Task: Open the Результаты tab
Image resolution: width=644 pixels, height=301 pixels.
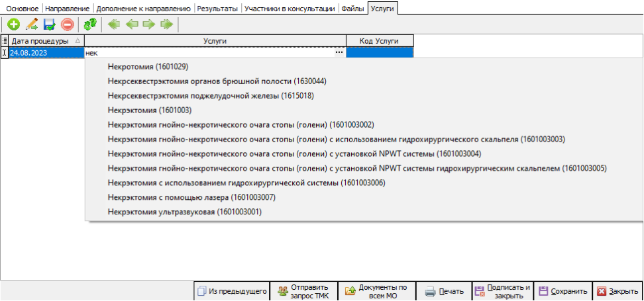Action: click(216, 9)
